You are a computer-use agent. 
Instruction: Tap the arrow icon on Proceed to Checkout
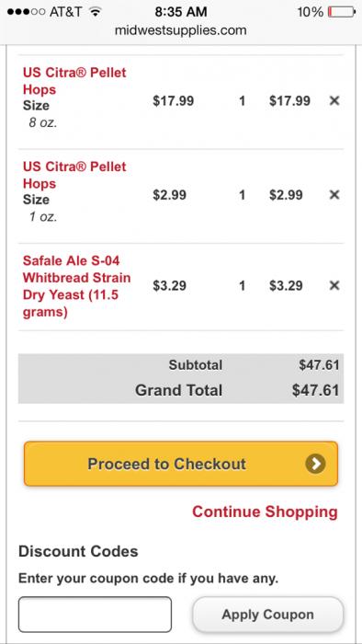[315, 464]
